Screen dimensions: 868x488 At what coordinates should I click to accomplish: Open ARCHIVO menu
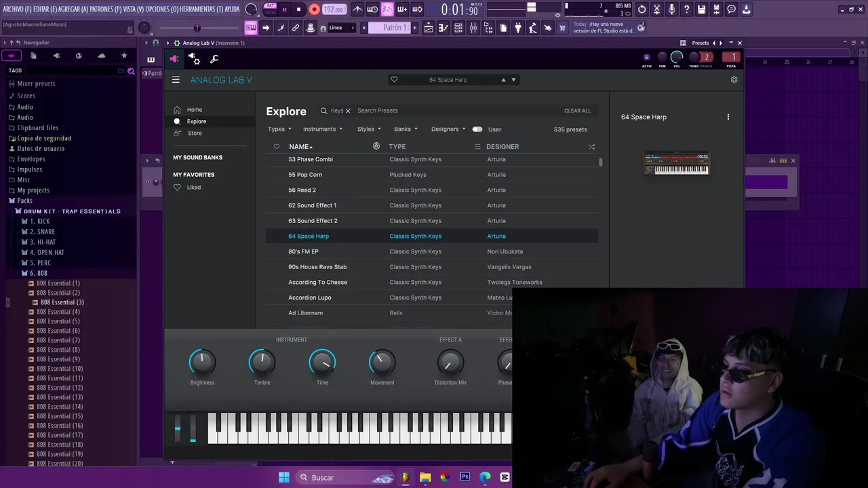point(17,9)
